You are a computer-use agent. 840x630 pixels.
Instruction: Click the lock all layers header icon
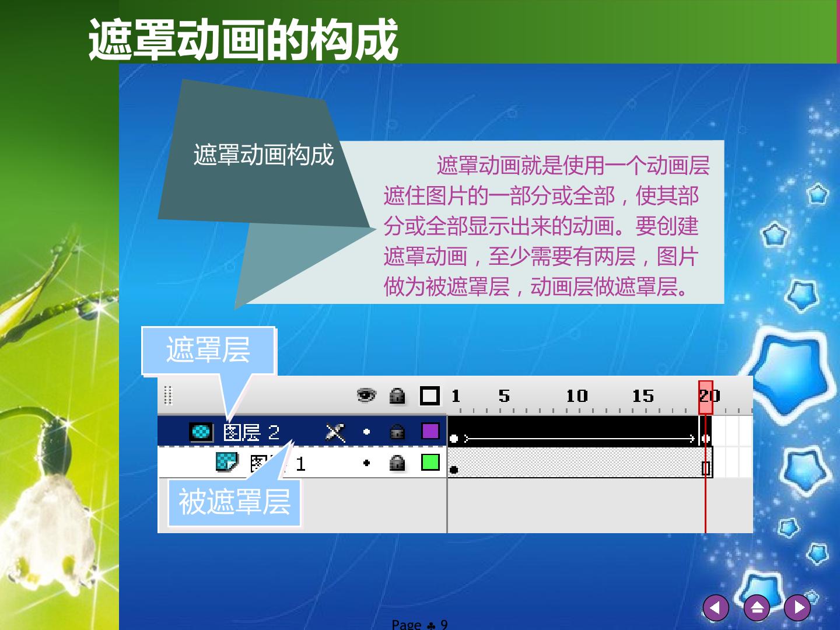click(397, 395)
